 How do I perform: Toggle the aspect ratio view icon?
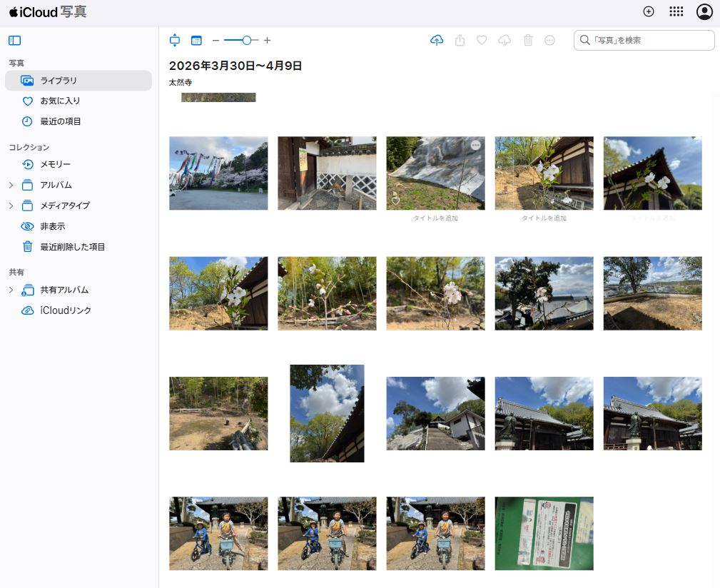click(x=175, y=41)
